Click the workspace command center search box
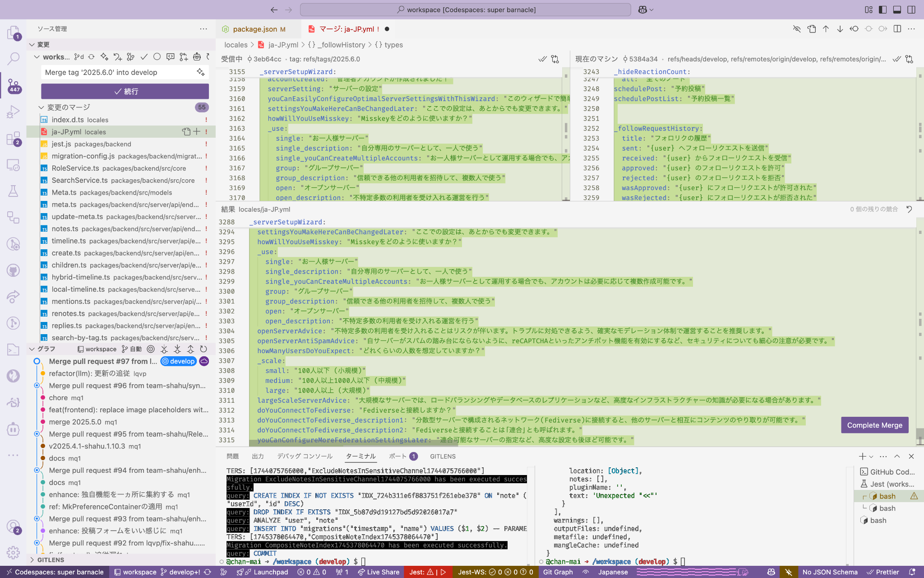 pos(466,9)
